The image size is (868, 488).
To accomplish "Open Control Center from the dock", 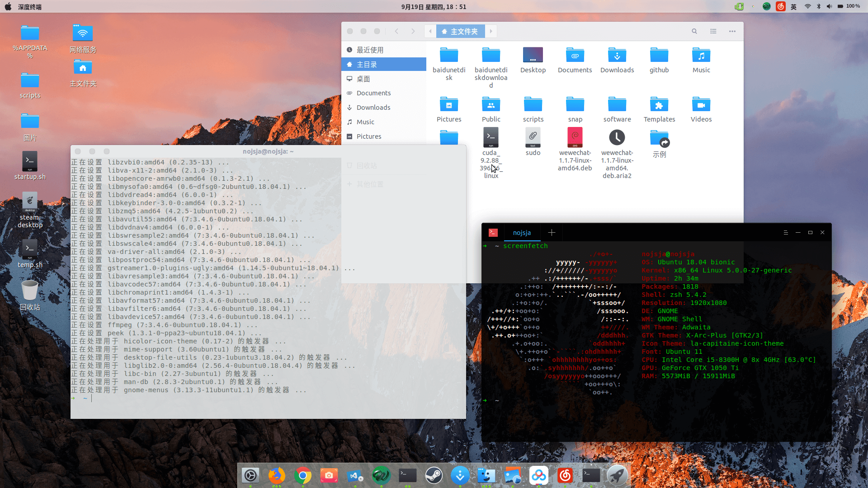I will 250,475.
